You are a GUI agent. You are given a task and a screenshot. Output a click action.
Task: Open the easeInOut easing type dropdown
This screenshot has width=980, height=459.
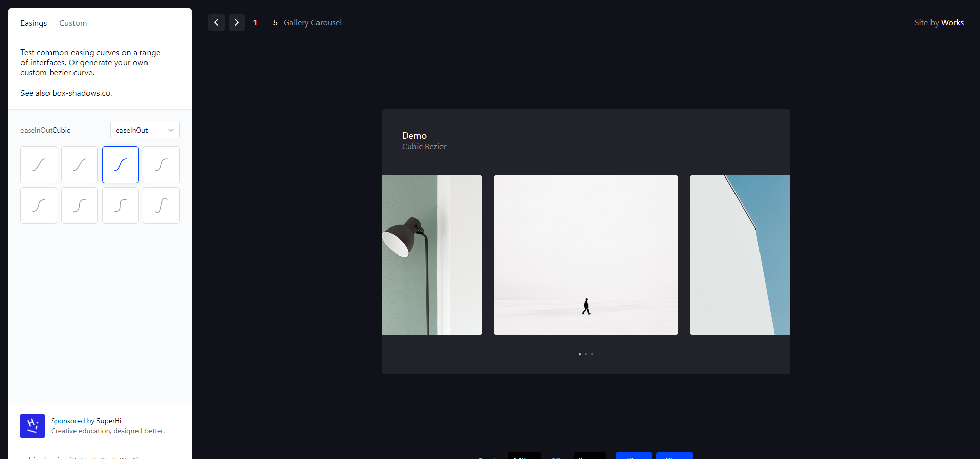click(x=145, y=130)
